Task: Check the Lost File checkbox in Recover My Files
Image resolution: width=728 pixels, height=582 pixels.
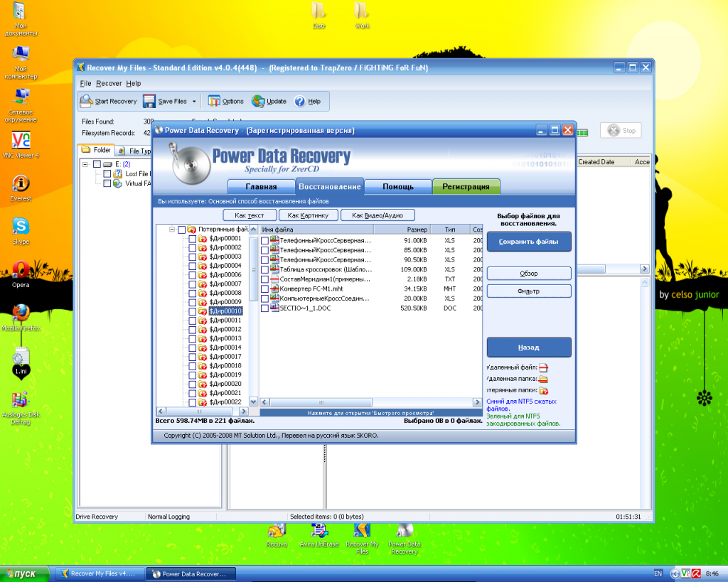Action: click(x=107, y=173)
